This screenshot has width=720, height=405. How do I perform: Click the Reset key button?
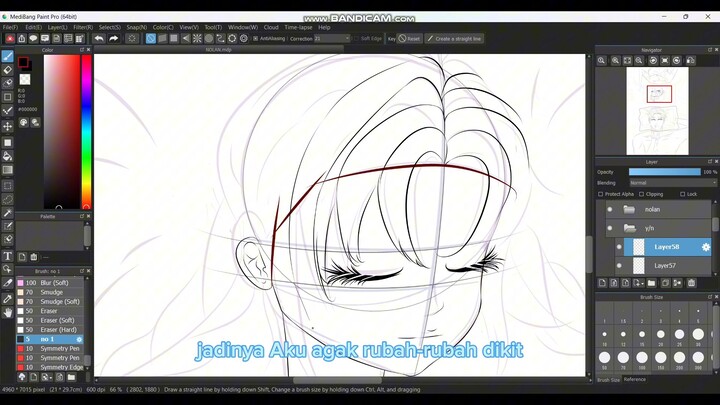coord(409,39)
